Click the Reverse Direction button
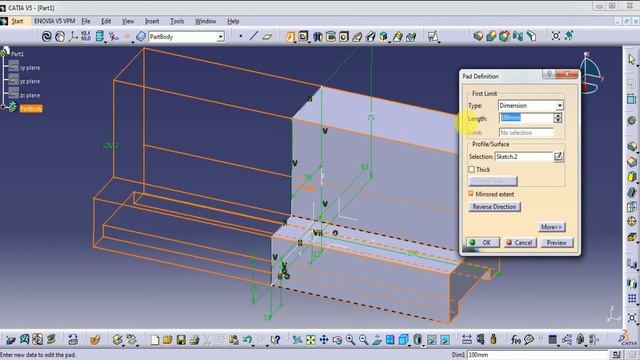 click(494, 207)
